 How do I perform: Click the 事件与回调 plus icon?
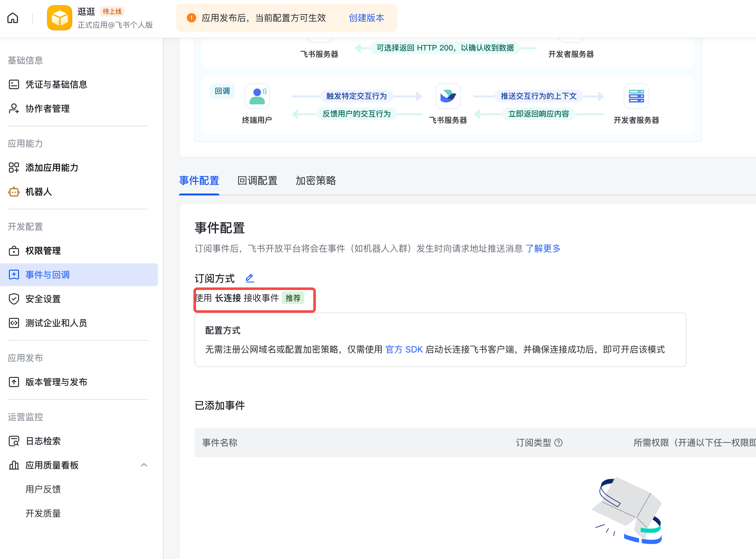pos(14,275)
